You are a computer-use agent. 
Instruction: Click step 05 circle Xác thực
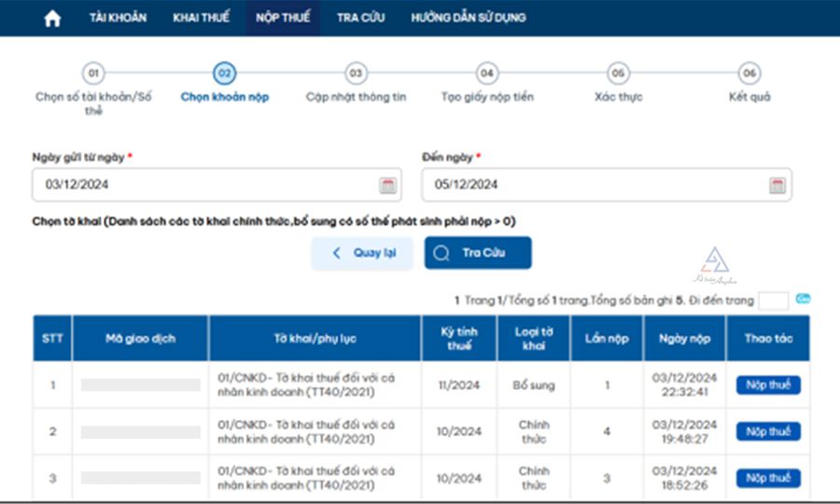[x=618, y=74]
